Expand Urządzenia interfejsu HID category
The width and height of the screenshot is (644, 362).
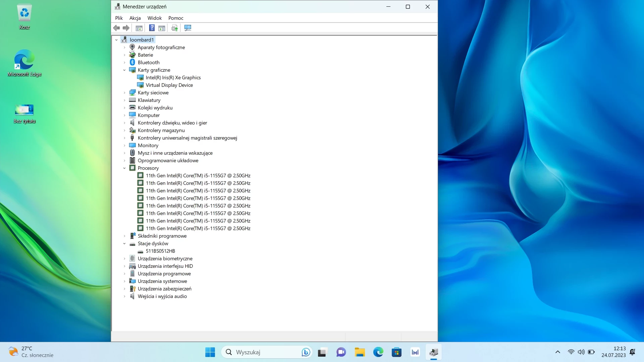pyautogui.click(x=124, y=266)
